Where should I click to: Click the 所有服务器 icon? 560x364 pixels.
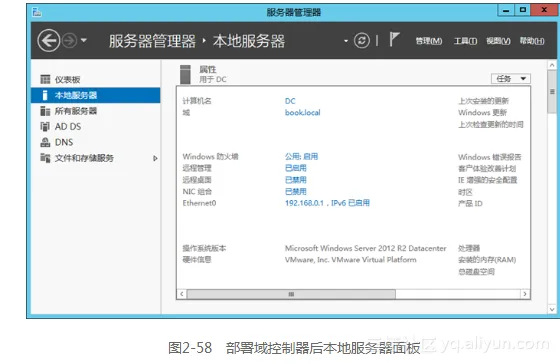click(x=45, y=111)
